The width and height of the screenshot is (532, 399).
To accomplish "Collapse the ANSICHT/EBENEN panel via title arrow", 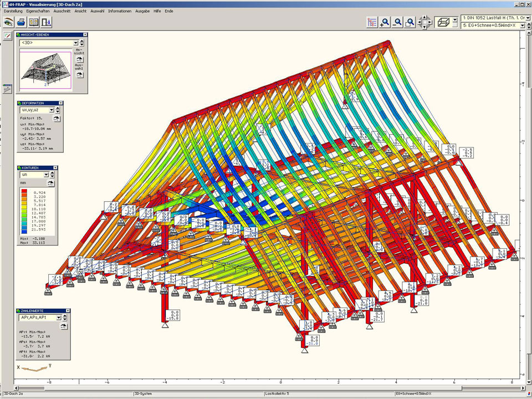I will pyautogui.click(x=85, y=34).
